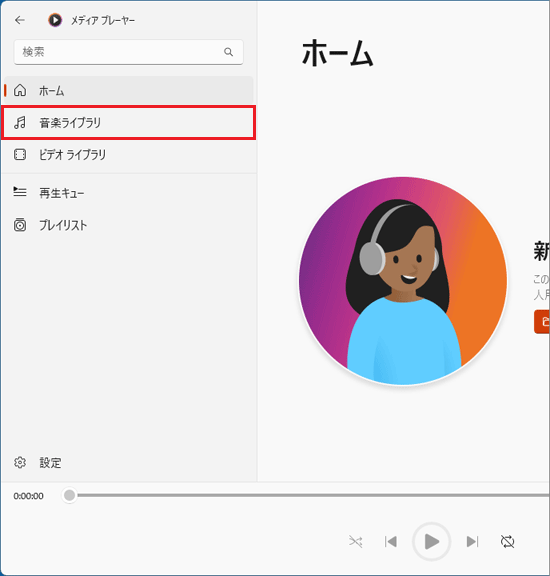This screenshot has height=576, width=550.
Task: Click the ホーム page heading
Action: tap(337, 54)
